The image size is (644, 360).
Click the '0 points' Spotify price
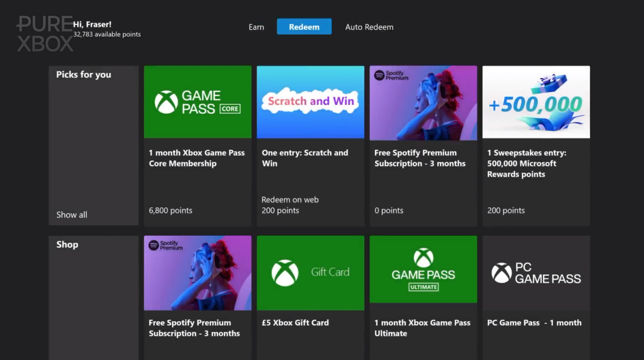click(389, 211)
